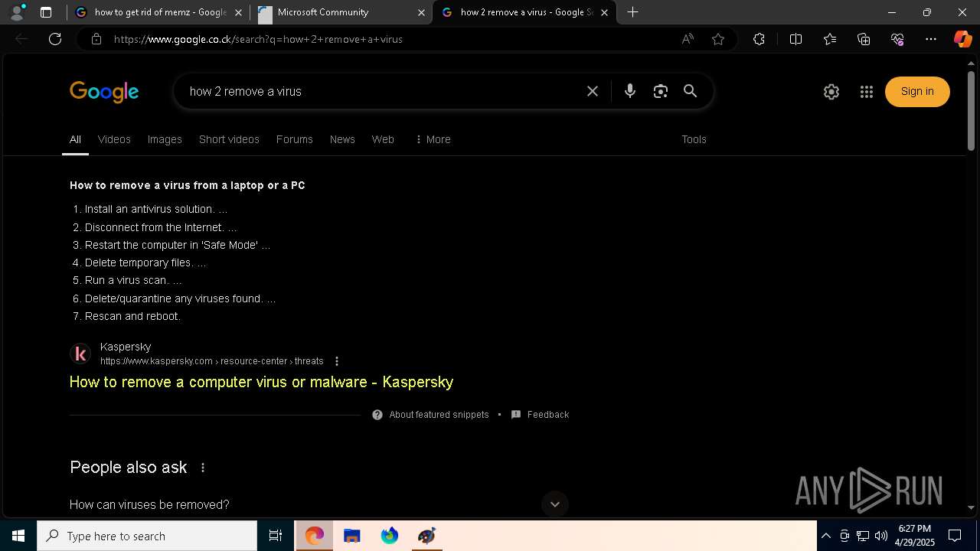This screenshot has height=551, width=980.
Task: Open the notification center icon
Action: pos(955,536)
